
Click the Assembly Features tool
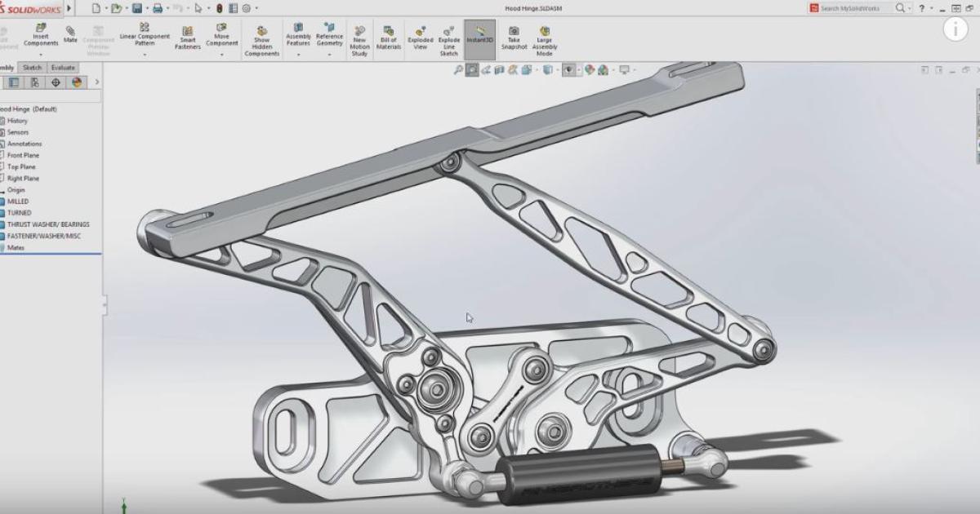point(298,35)
